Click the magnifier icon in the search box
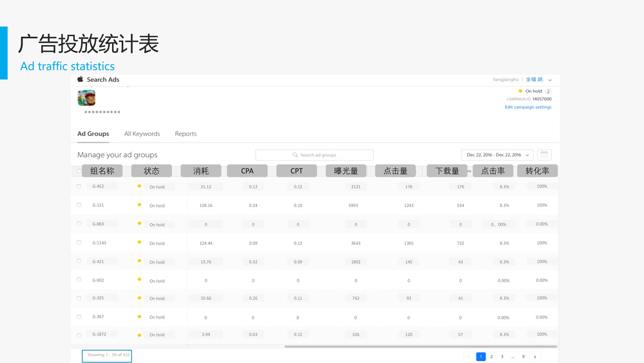 click(x=295, y=155)
